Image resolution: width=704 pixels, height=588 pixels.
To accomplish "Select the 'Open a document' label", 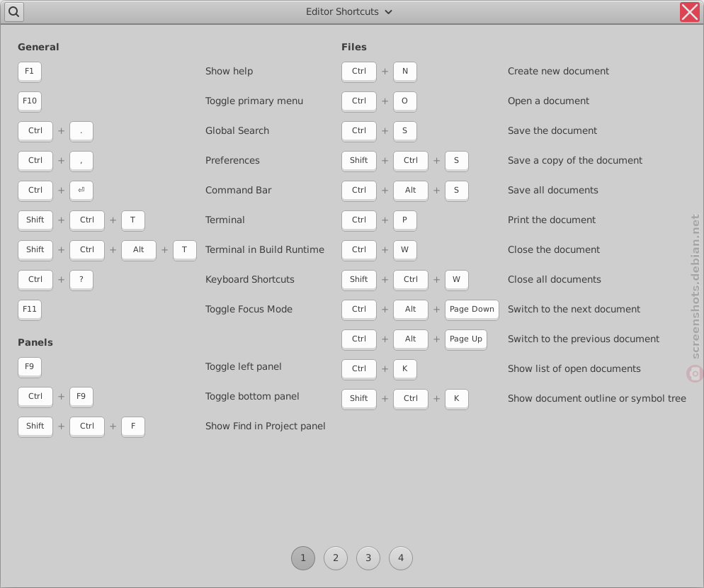I will [x=548, y=101].
